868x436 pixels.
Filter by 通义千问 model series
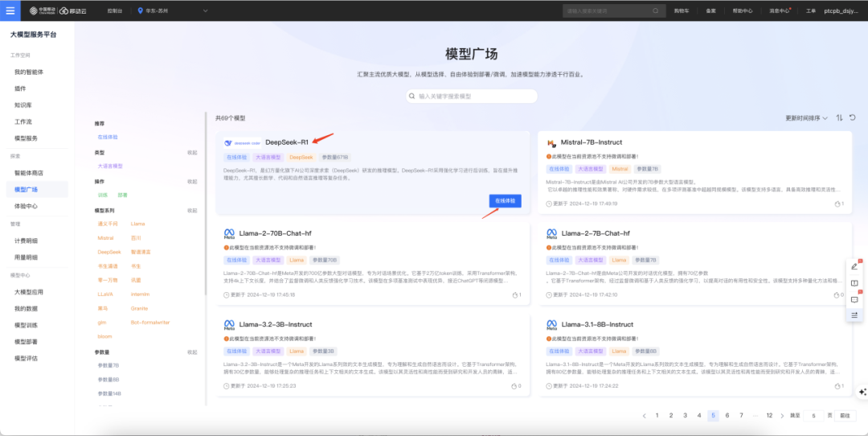coord(108,224)
